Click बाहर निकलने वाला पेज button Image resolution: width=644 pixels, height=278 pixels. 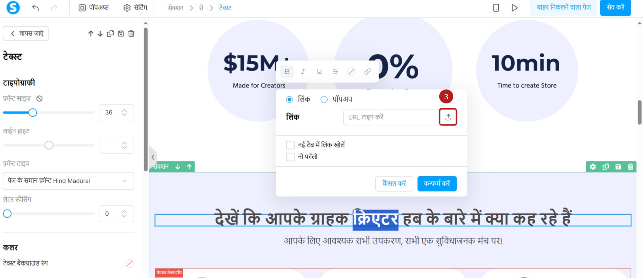click(x=564, y=7)
